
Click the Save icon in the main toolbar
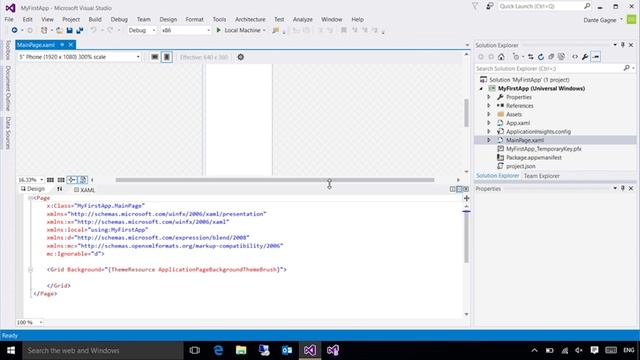[69, 30]
